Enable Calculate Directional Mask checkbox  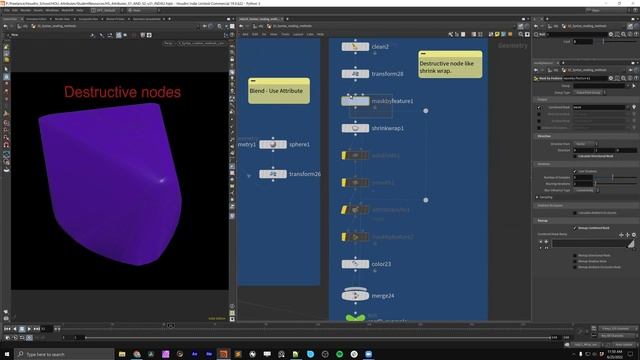click(x=575, y=156)
